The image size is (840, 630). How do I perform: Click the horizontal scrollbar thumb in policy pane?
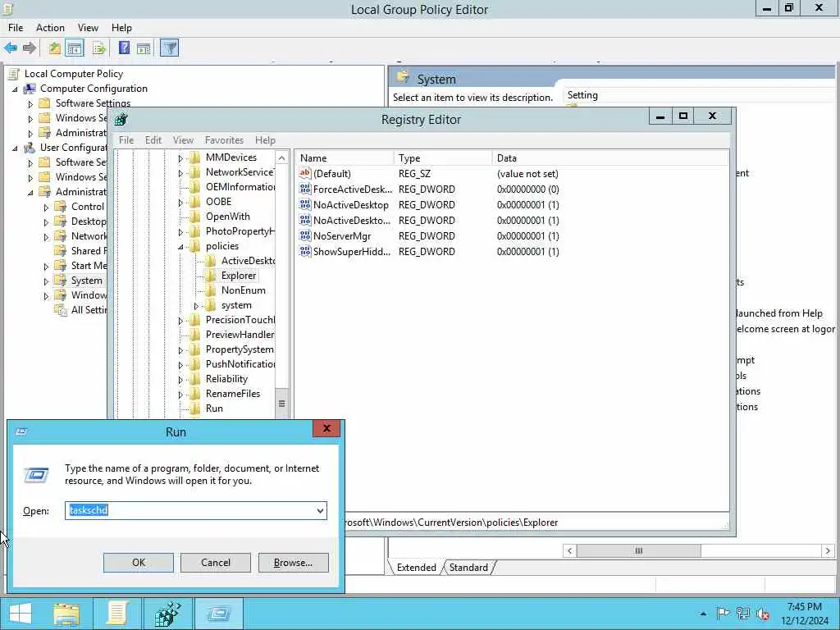point(638,550)
